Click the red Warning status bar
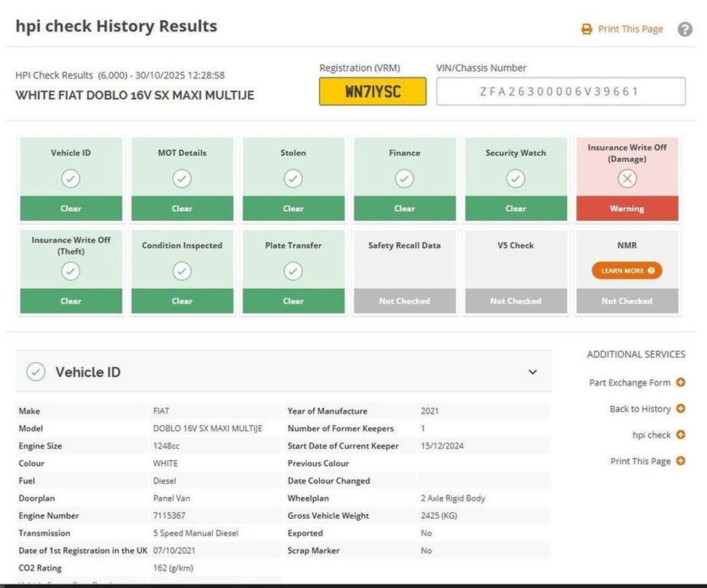This screenshot has width=707, height=588. [627, 209]
